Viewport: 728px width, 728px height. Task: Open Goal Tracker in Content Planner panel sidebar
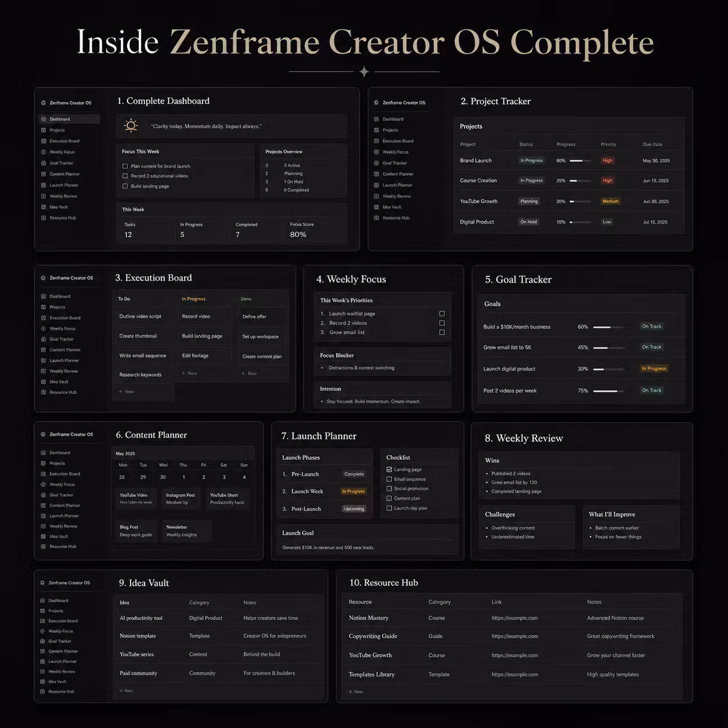[62, 495]
